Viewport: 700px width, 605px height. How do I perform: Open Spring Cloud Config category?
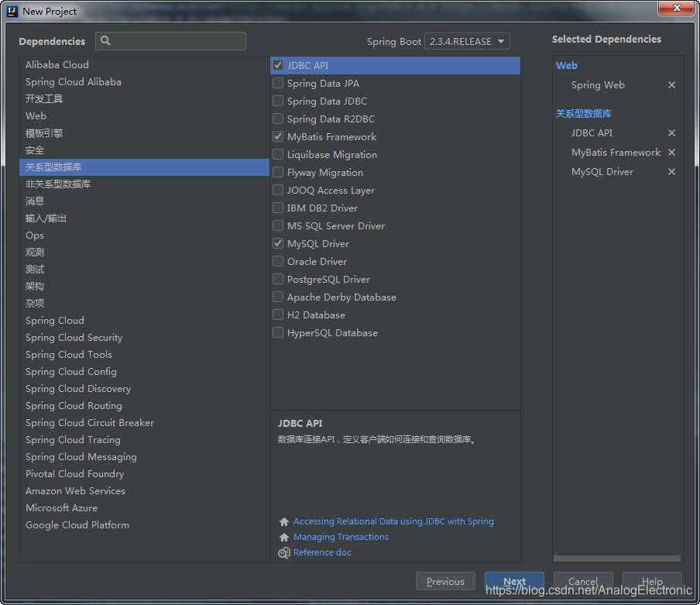click(x=144, y=372)
